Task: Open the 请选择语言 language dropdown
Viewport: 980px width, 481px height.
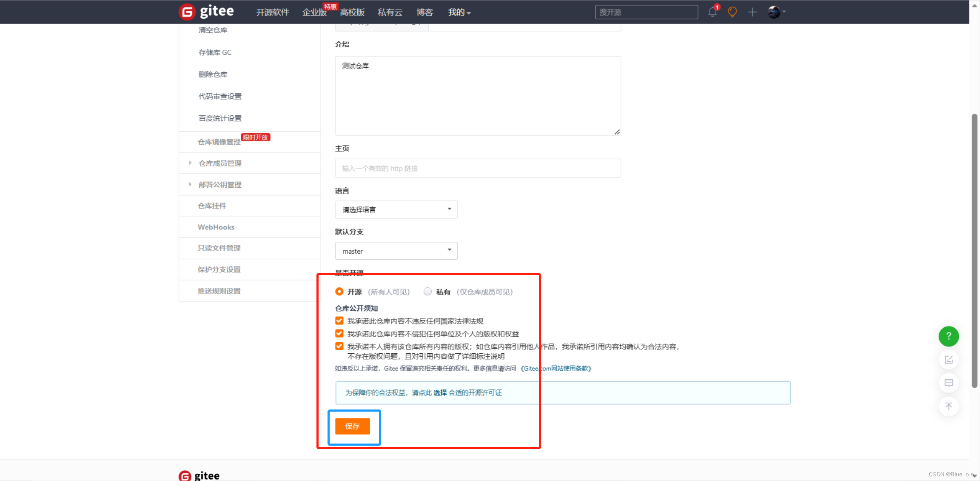Action: (396, 209)
